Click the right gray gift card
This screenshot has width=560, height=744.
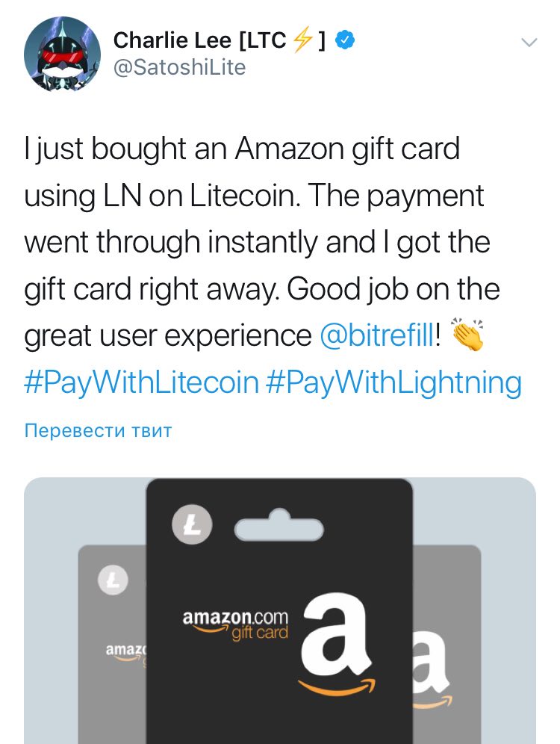(447, 645)
